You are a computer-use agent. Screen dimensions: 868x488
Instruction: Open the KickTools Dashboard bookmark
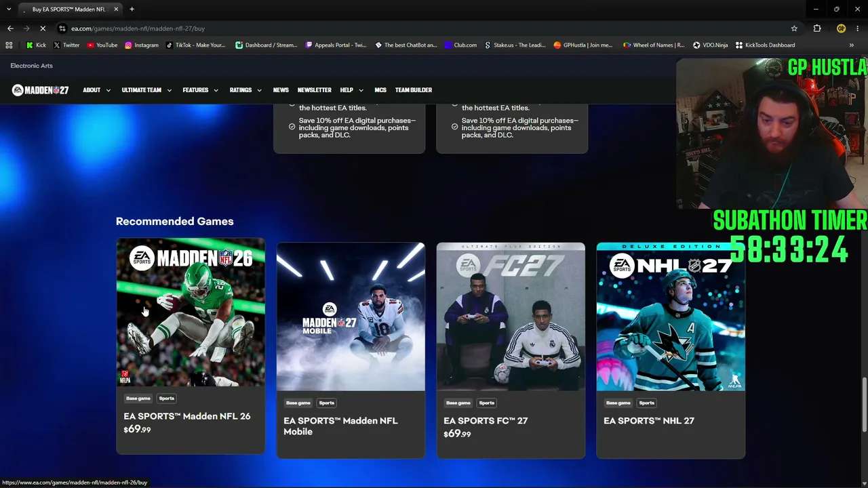point(765,45)
